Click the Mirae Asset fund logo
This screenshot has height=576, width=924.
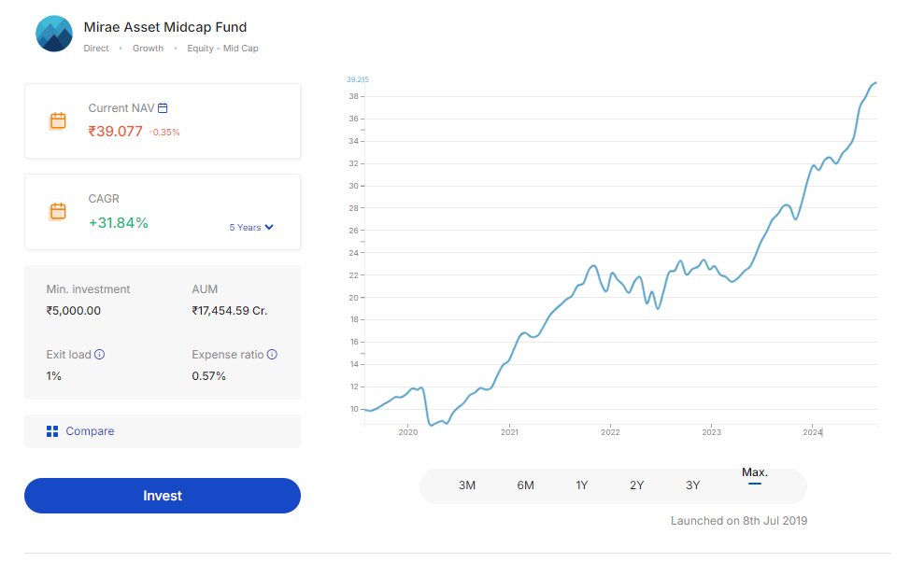point(54,34)
